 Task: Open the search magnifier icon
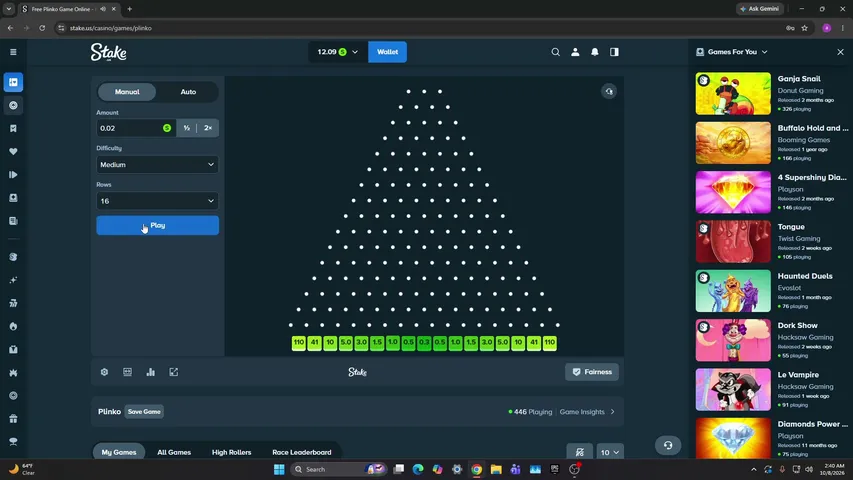click(x=555, y=52)
